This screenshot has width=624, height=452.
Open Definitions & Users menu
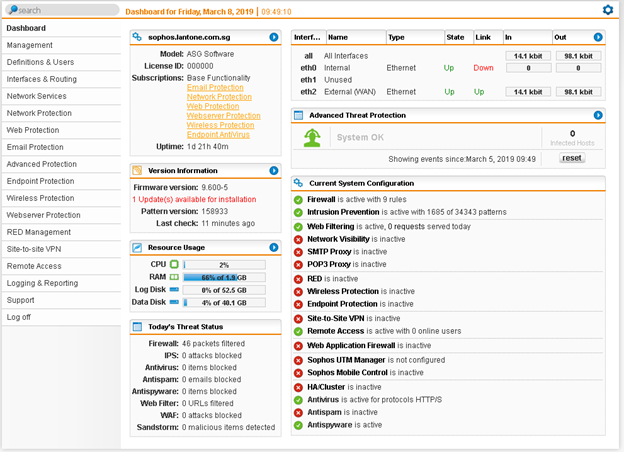click(62, 62)
